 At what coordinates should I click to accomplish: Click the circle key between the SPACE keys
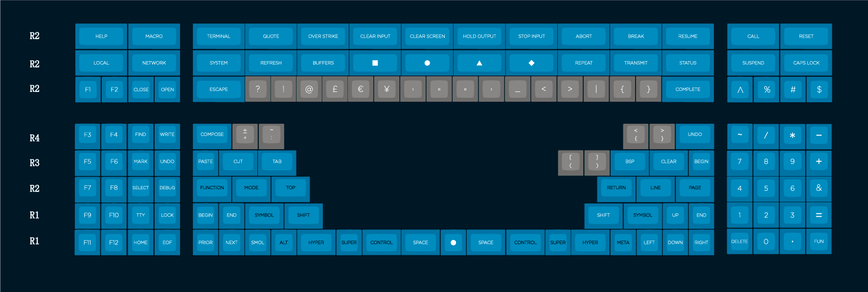pos(453,243)
